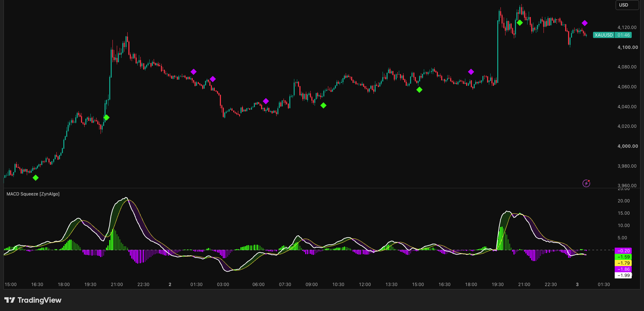
Task: Click the 4,020.00 price axis label
Action: (627, 126)
